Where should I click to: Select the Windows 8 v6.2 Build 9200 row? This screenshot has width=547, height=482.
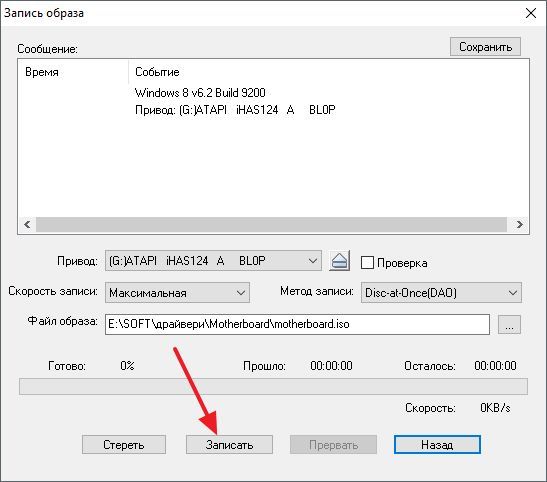tap(200, 93)
